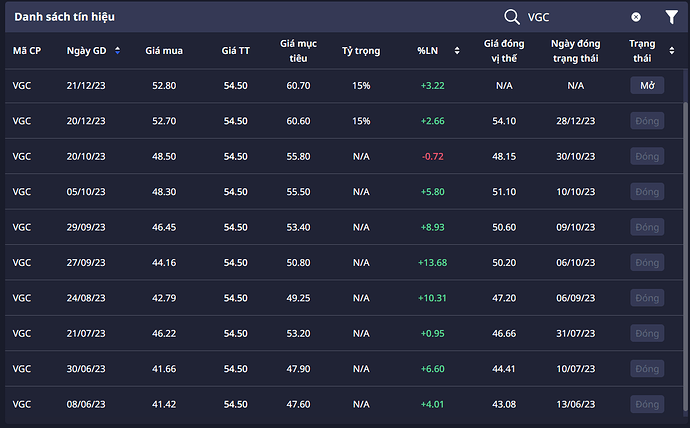Screen dimensions: 690x428
Task: Click the Mã CP column header
Action: (26, 51)
